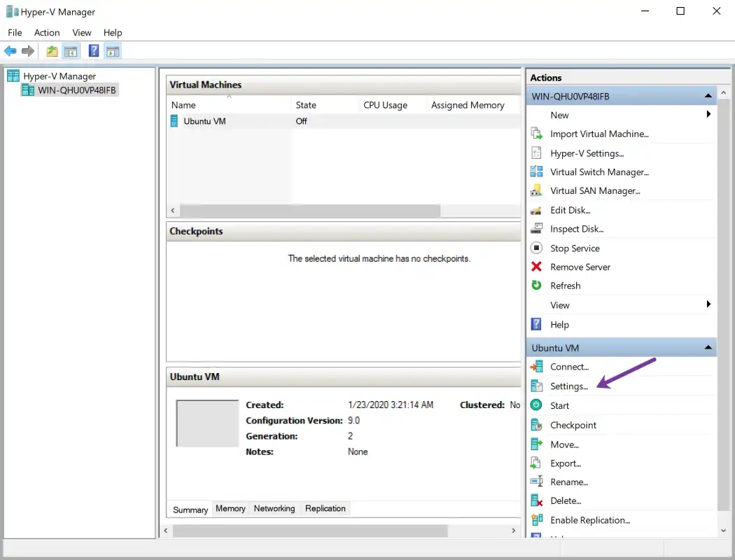The height and width of the screenshot is (560, 735).
Task: Click the Help icon in the Actions pane
Action: tap(536, 324)
